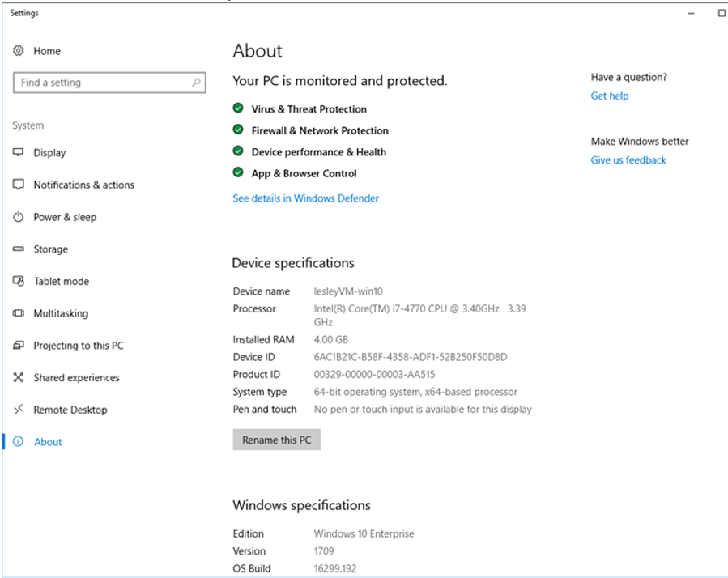Open Tablet mode settings

coord(62,282)
